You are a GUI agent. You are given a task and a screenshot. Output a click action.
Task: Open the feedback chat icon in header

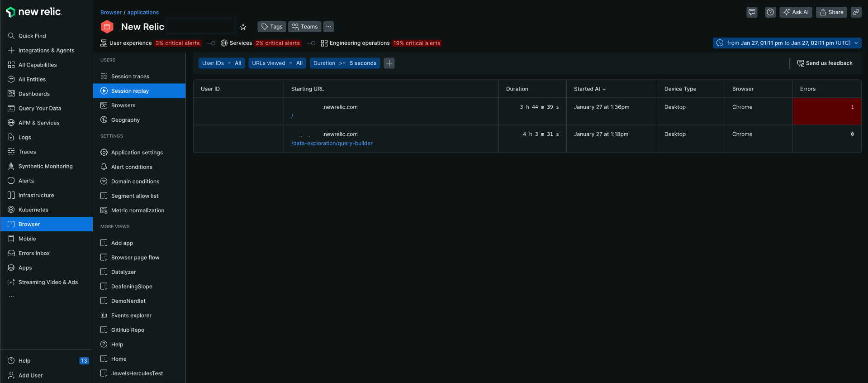pyautogui.click(x=752, y=12)
